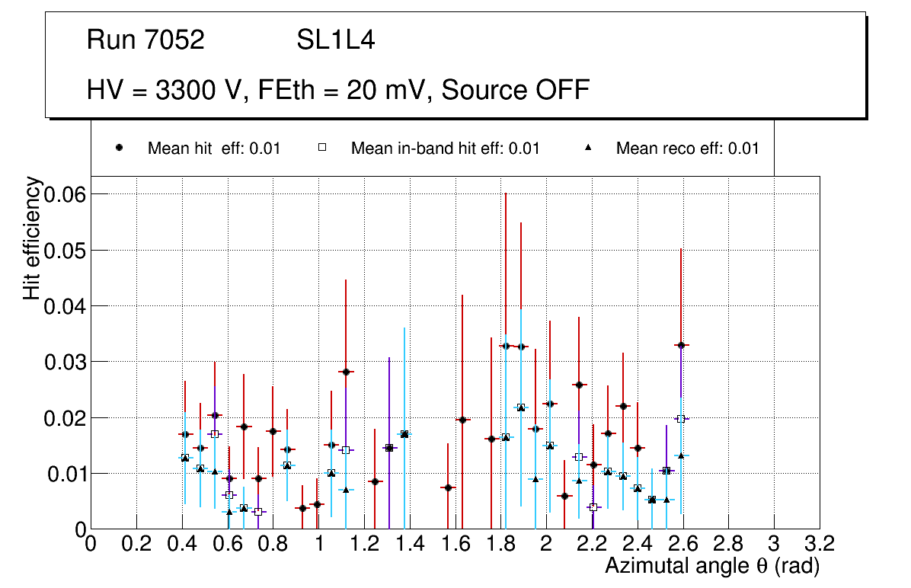Click the 'Hit efficiency' y-axis title
The height and width of the screenshot is (588, 911).
click(x=32, y=238)
